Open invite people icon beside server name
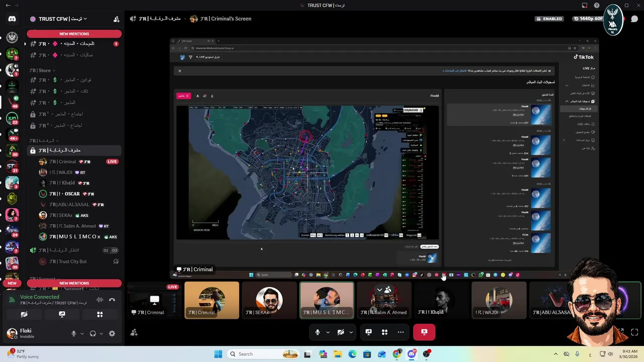 pos(116,19)
